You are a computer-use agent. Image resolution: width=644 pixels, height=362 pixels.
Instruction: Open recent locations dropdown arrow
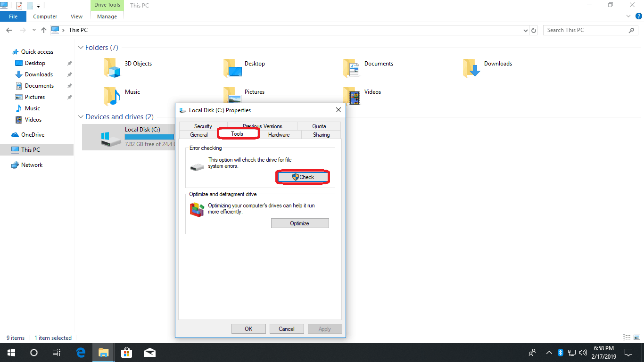pyautogui.click(x=34, y=30)
